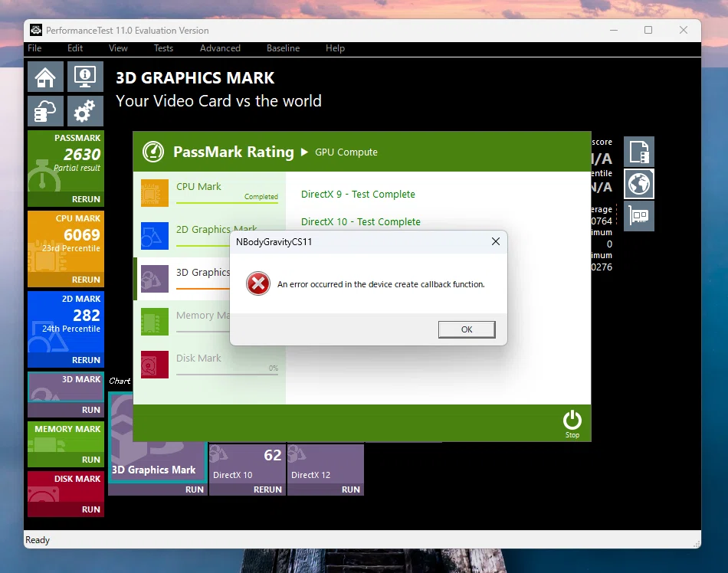Select the Memory Mark sidebar tile
The height and width of the screenshot is (573, 728).
point(66,437)
